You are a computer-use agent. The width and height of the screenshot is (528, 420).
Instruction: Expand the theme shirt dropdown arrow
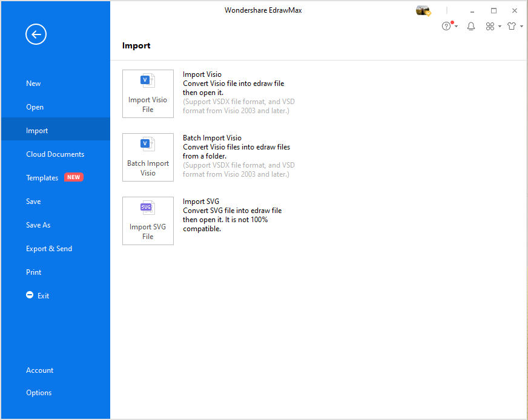pyautogui.click(x=521, y=26)
